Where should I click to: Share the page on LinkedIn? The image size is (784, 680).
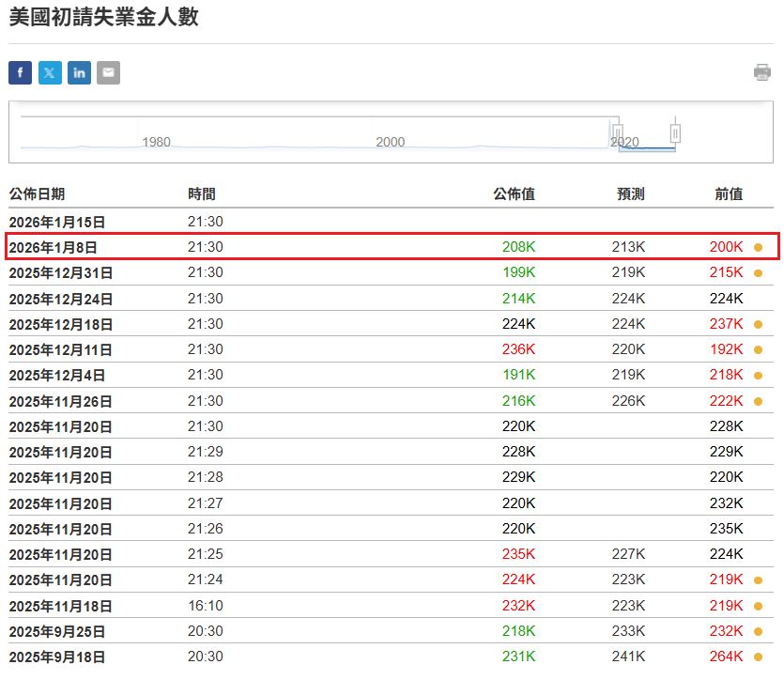[79, 73]
